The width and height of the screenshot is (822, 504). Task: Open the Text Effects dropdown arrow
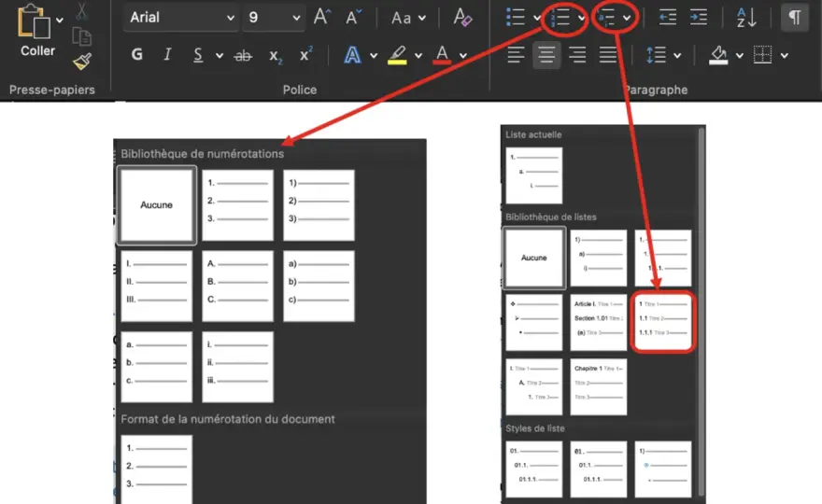coord(374,56)
